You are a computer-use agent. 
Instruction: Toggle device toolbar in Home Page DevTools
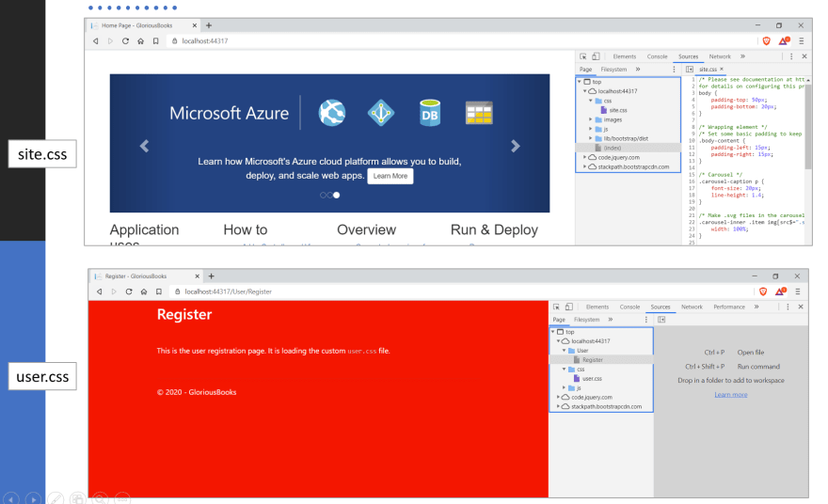pos(596,56)
